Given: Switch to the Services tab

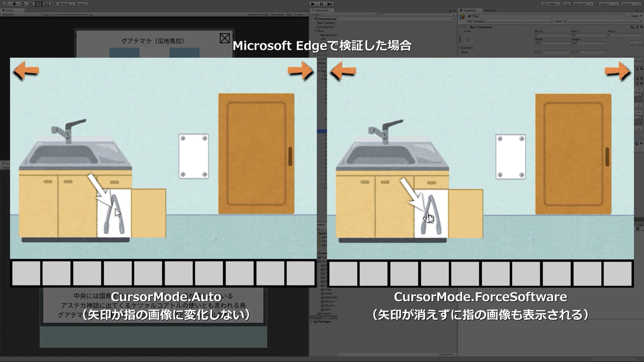Looking at the screenshot, I should 490,10.
